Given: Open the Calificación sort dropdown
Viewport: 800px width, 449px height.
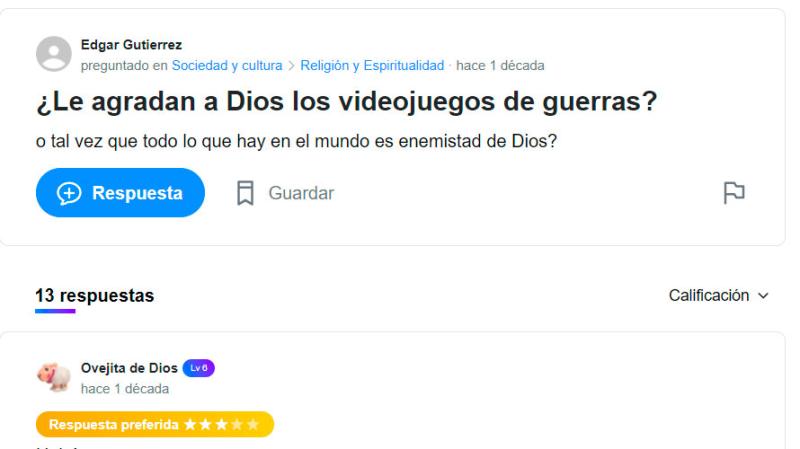Looking at the screenshot, I should tap(718, 295).
